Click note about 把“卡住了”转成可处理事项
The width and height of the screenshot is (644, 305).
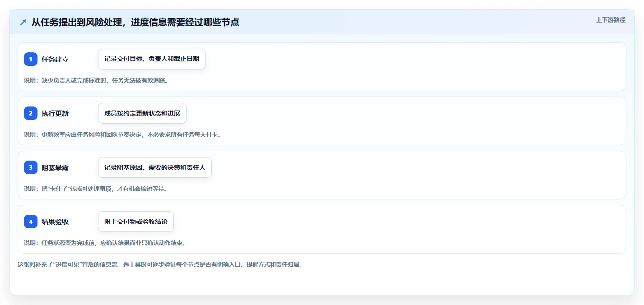96,189
